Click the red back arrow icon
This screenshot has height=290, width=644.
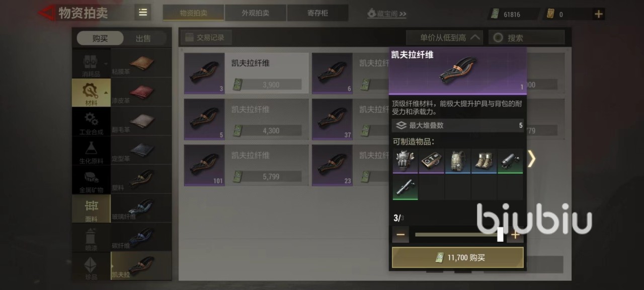point(47,13)
